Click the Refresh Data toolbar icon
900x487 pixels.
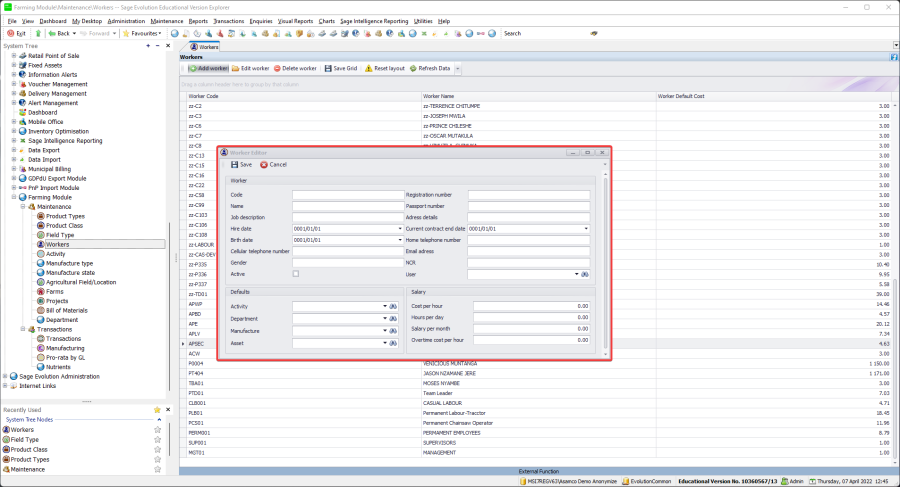pos(412,68)
